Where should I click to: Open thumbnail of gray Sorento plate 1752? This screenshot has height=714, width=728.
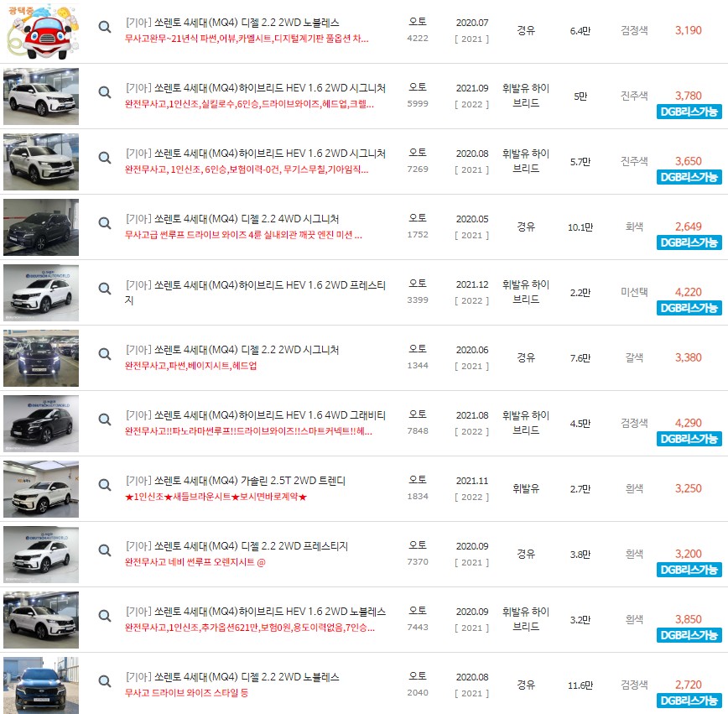pos(41,227)
